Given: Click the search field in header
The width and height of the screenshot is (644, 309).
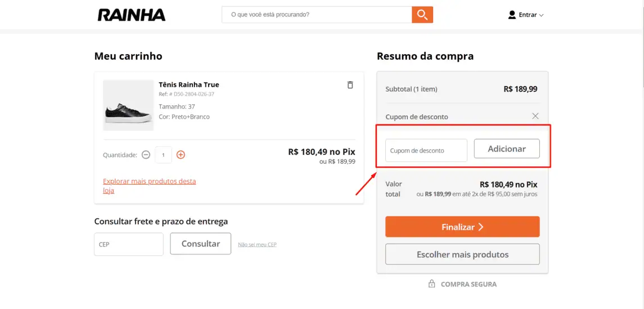Looking at the screenshot, I should click(x=317, y=15).
